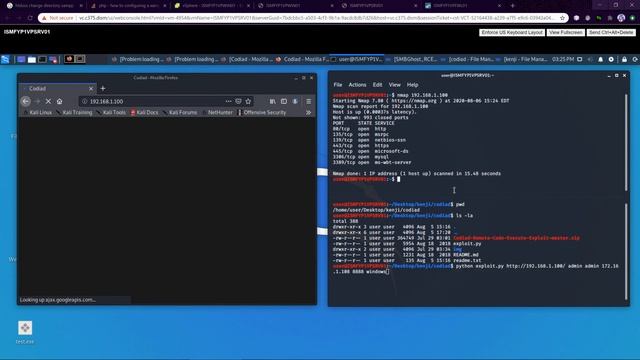Go to Firefox home page icon
This screenshot has height=360, width=640.
(x=60, y=101)
